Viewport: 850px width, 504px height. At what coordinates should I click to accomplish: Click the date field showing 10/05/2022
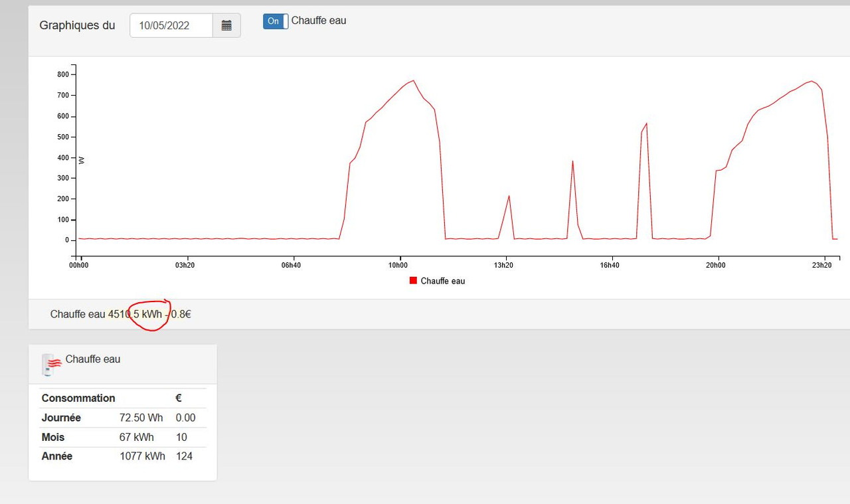click(171, 25)
